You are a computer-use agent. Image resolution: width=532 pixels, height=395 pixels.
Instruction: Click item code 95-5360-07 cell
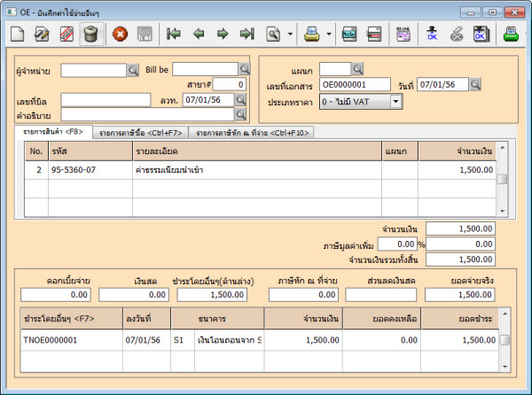(x=90, y=170)
